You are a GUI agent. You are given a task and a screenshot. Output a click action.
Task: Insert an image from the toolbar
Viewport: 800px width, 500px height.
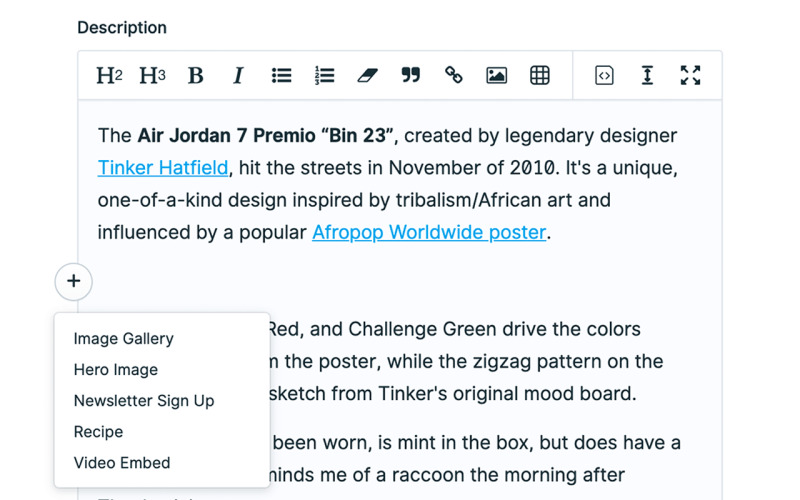tap(496, 76)
